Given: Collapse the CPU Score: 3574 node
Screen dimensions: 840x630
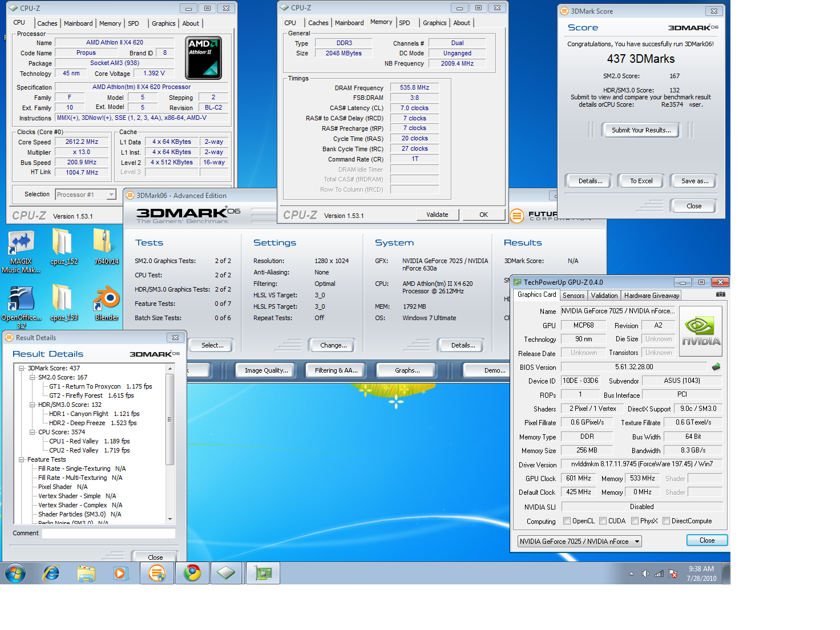Looking at the screenshot, I should (x=32, y=432).
